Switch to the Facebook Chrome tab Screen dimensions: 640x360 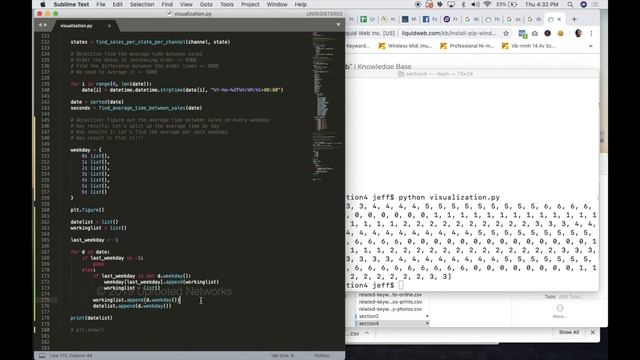point(429,19)
